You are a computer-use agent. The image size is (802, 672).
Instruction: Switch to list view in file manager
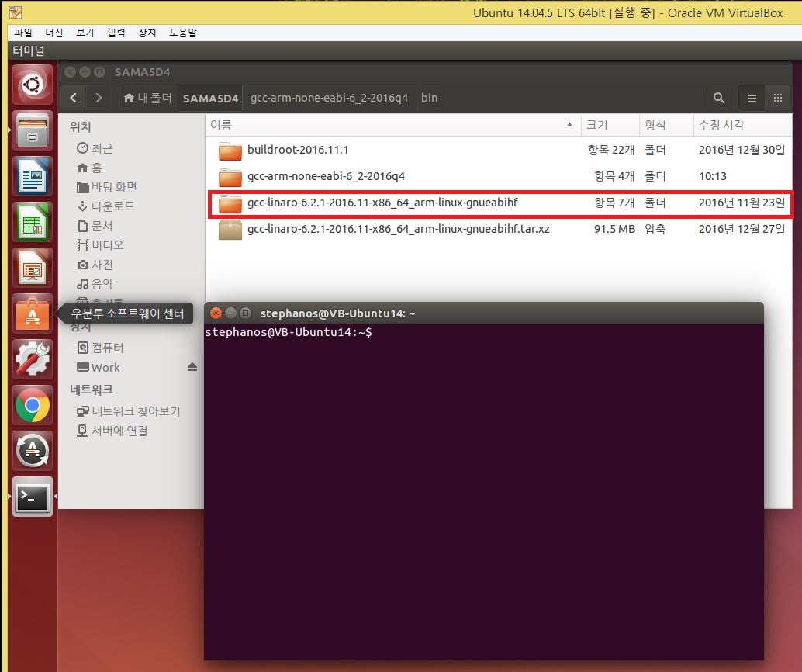click(x=752, y=98)
